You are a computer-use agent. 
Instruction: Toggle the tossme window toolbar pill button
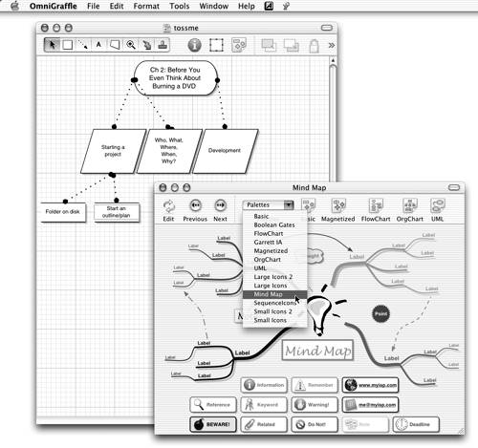point(327,28)
